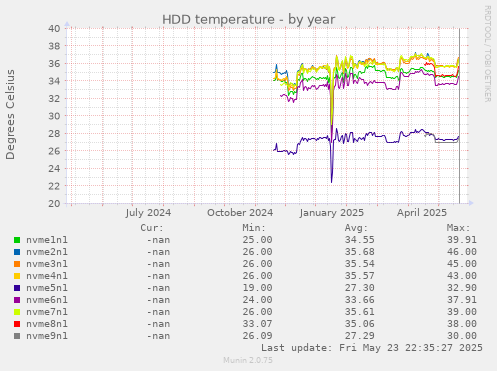Click the Last update timestamp text
497x371 pixels.
coord(372,348)
